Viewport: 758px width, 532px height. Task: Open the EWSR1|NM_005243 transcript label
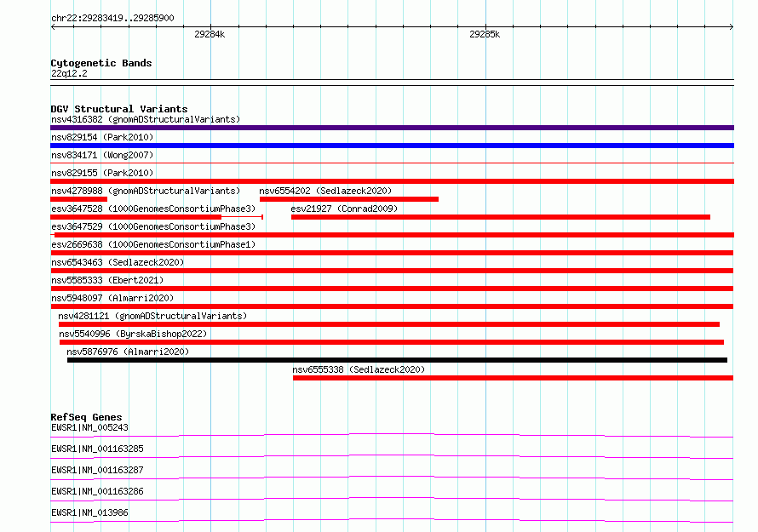(x=89, y=427)
